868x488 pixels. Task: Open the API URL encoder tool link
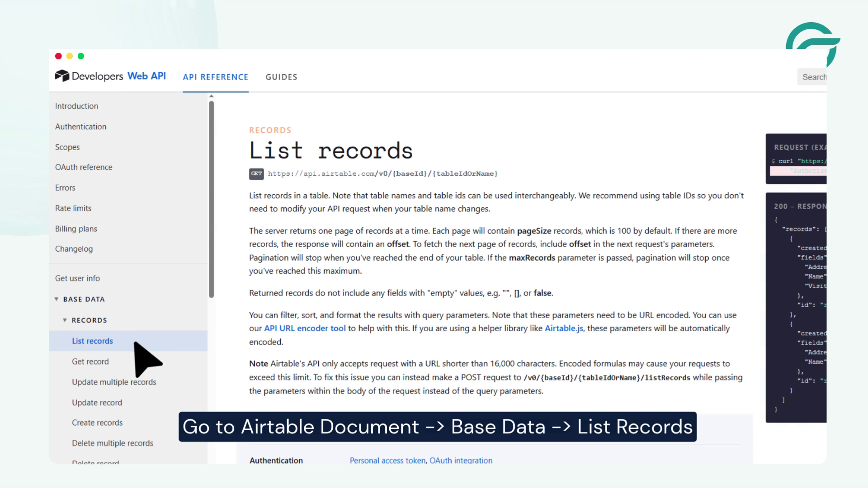click(305, 328)
